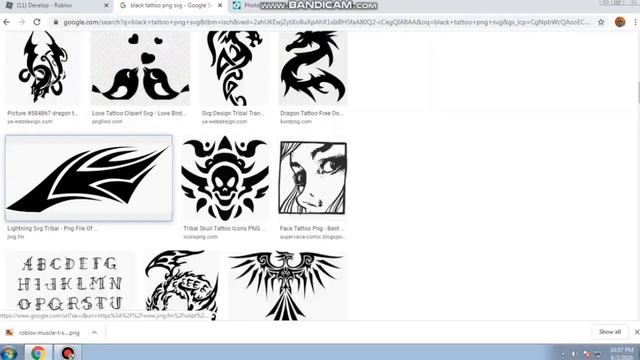Image resolution: width=640 pixels, height=360 pixels.
Task: Expand the download item options chevron
Action: point(94,333)
